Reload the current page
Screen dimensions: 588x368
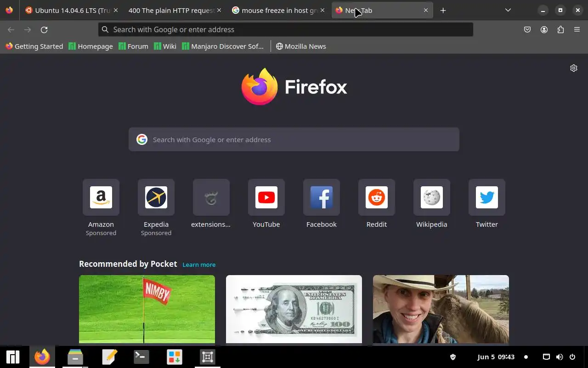(x=44, y=29)
